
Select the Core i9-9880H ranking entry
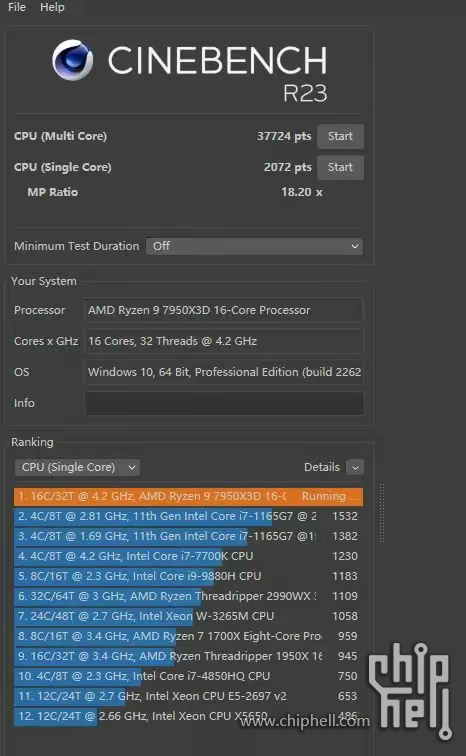(x=188, y=576)
